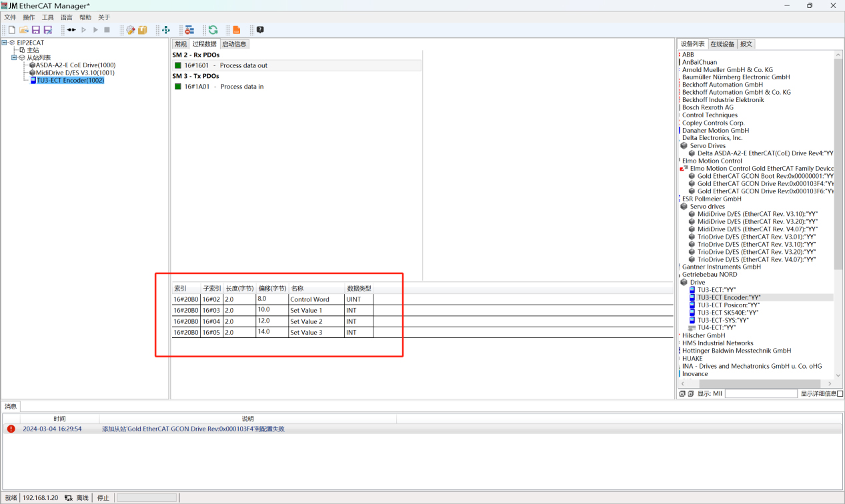The height and width of the screenshot is (504, 845).
Task: Click the Control Word table row
Action: [422, 299]
